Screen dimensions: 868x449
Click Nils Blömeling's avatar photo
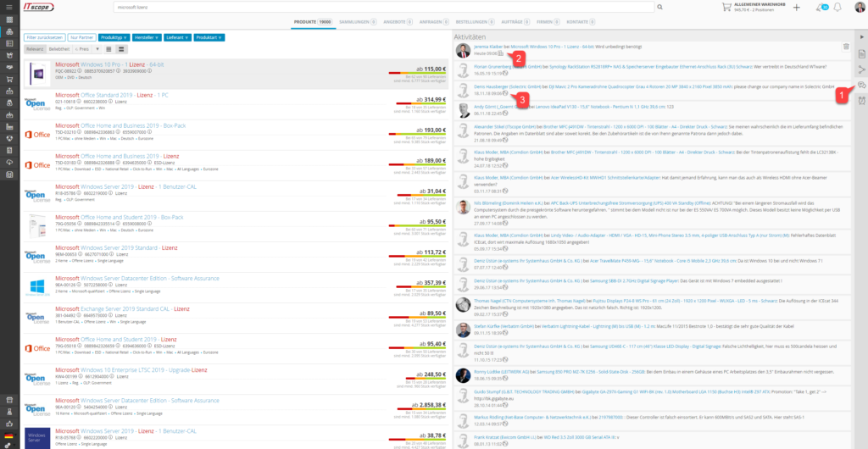point(464,208)
